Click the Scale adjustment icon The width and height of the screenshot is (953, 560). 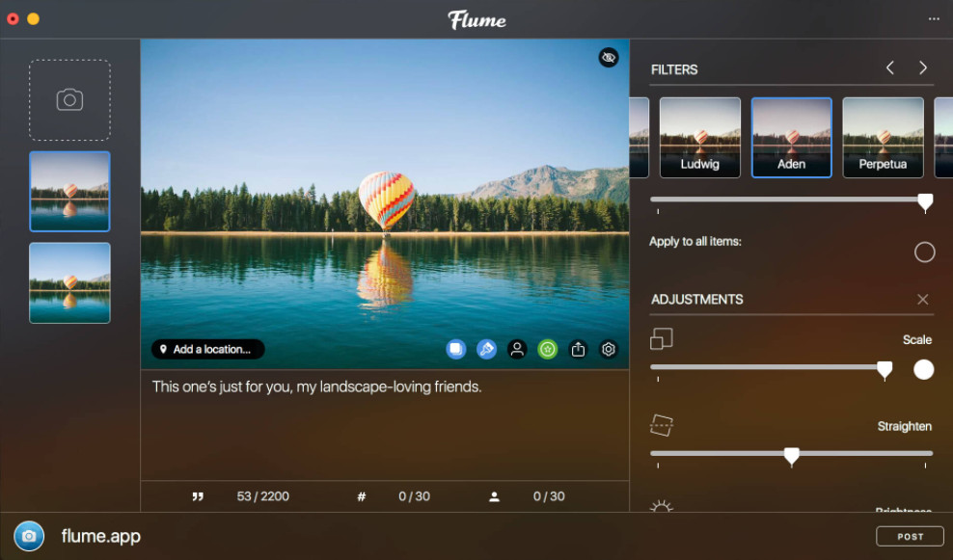(662, 339)
